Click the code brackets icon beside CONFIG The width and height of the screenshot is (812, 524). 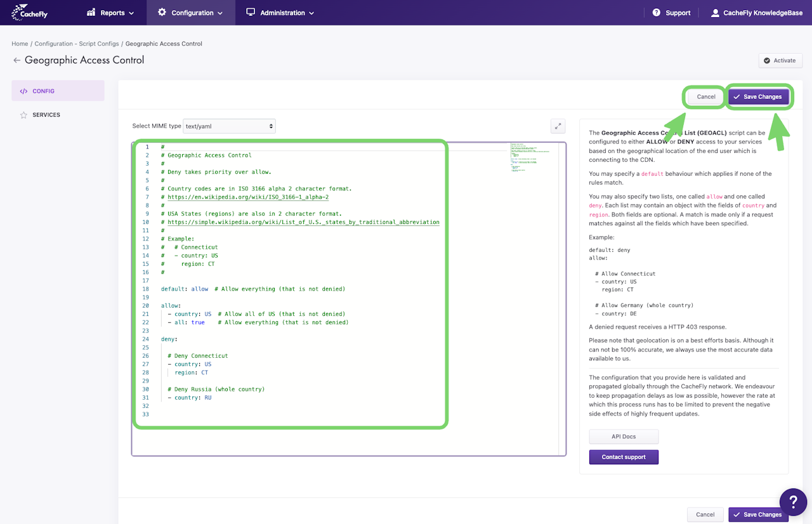coord(23,91)
